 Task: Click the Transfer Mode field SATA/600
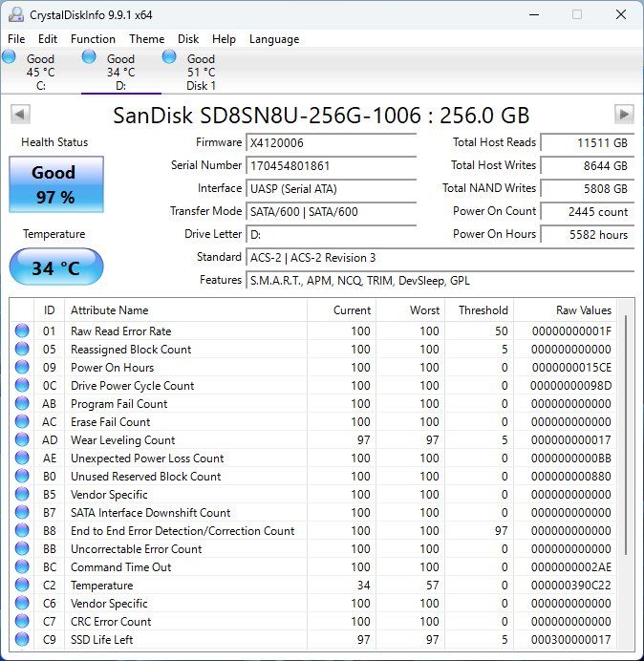332,211
